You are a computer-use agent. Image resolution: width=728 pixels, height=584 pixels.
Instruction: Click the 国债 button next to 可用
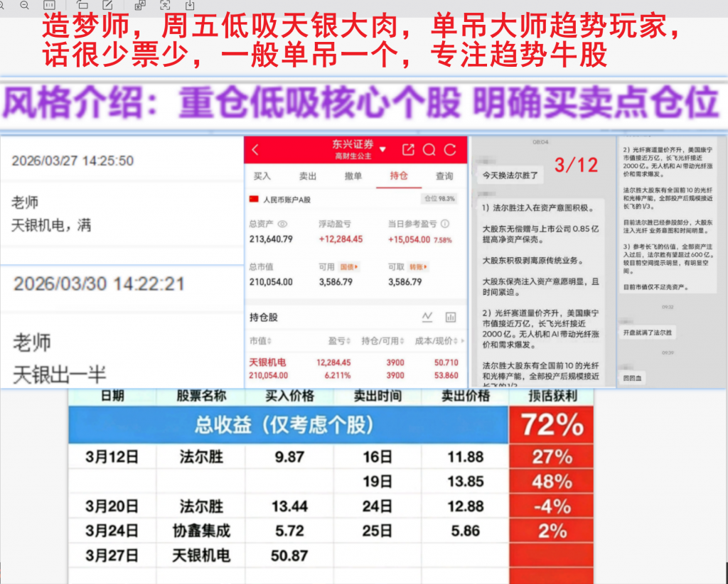tap(348, 267)
